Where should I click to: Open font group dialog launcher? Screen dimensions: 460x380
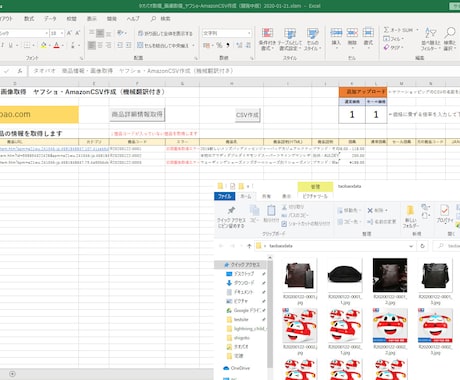(81, 58)
